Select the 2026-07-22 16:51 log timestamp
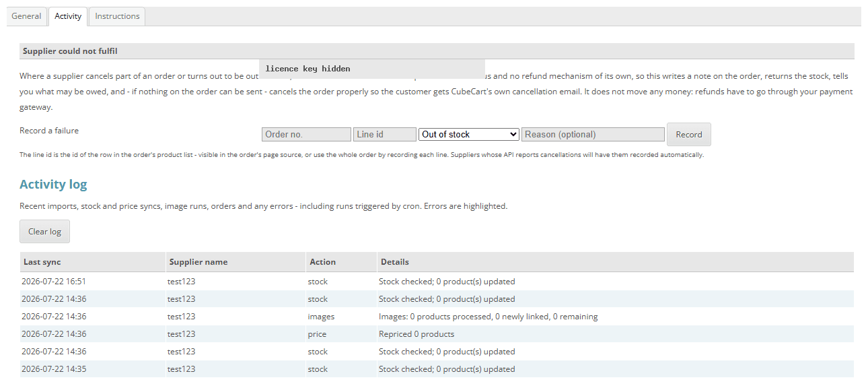This screenshot has height=384, width=868. point(54,282)
